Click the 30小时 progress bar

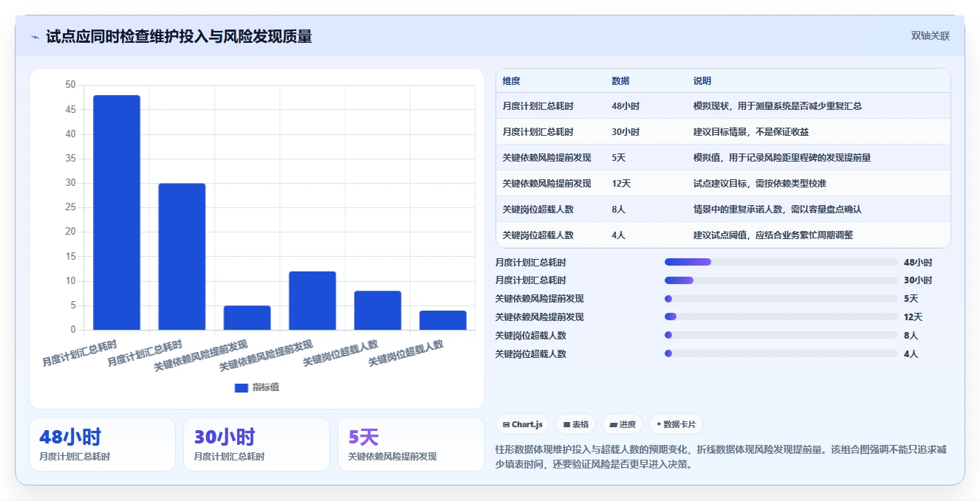(x=781, y=280)
